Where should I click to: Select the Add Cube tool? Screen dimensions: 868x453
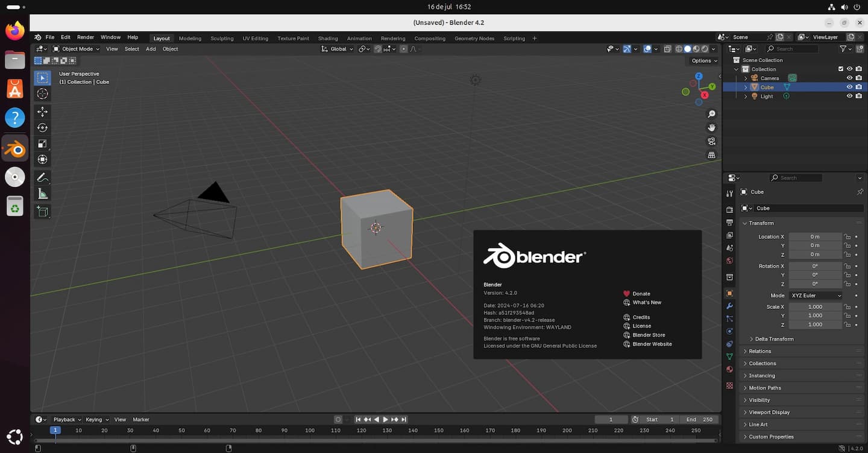tap(42, 211)
